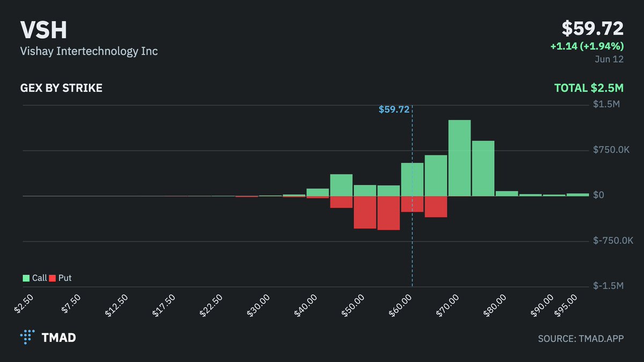Click the largest red put bar near $55
Screen dimensions: 644x362
click(389, 213)
